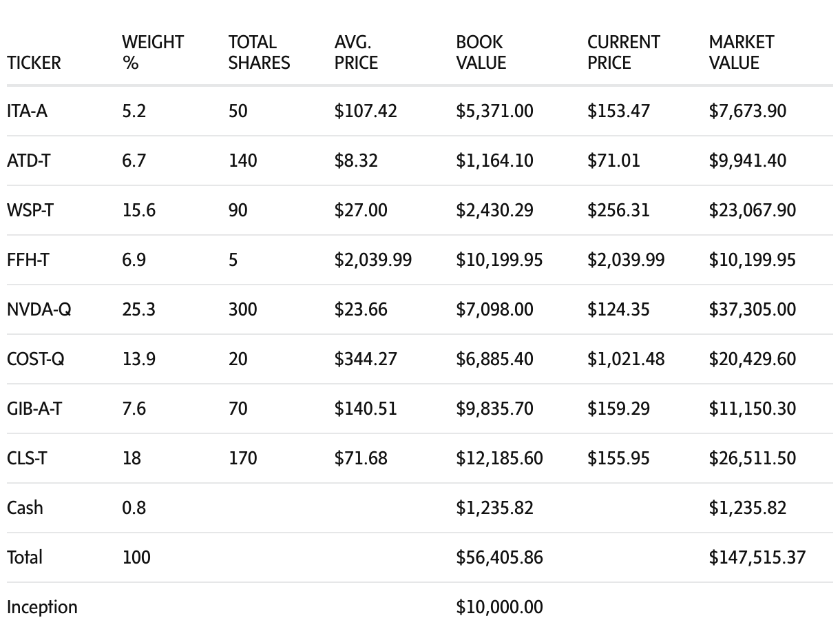The image size is (840, 638).
Task: Open the CLS-T ticker
Action: coord(27,458)
